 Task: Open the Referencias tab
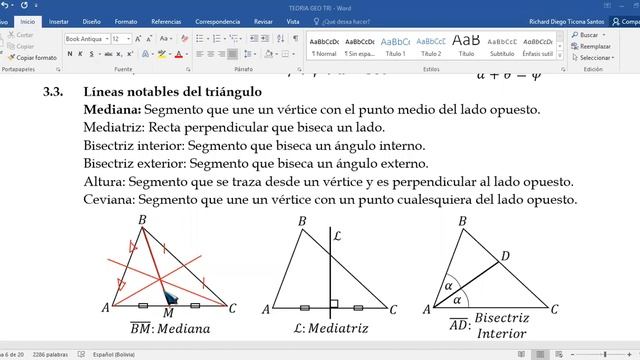(x=166, y=22)
